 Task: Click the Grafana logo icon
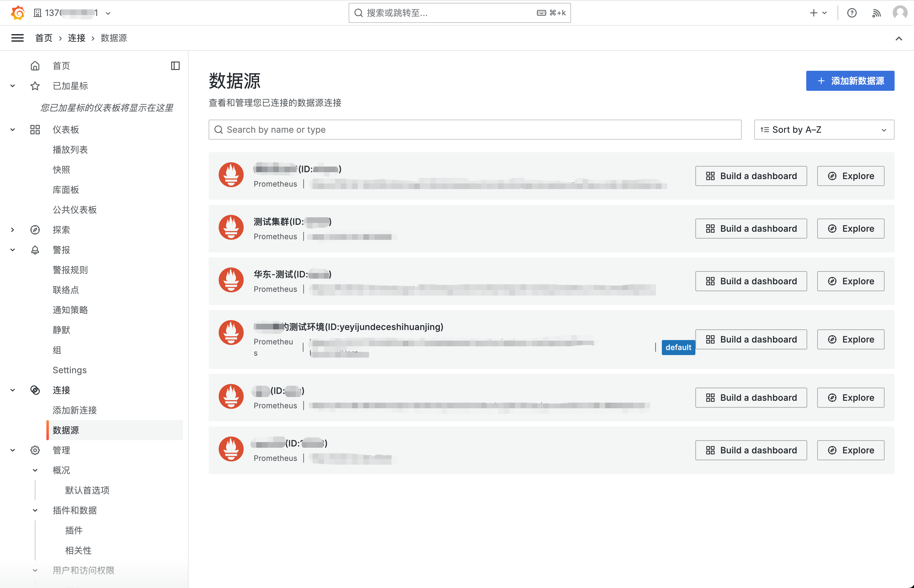coord(18,13)
